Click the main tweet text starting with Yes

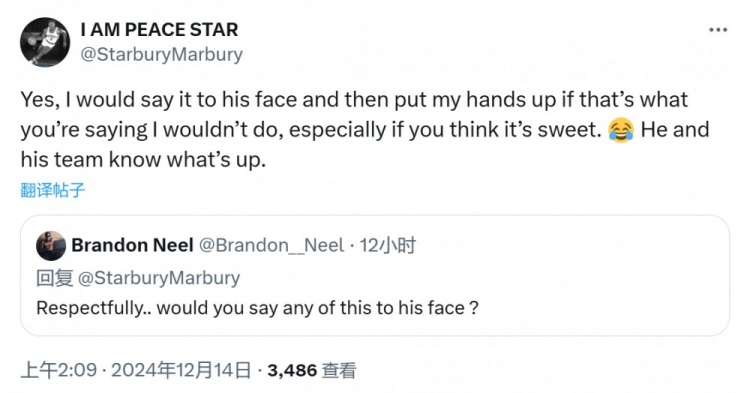click(364, 130)
